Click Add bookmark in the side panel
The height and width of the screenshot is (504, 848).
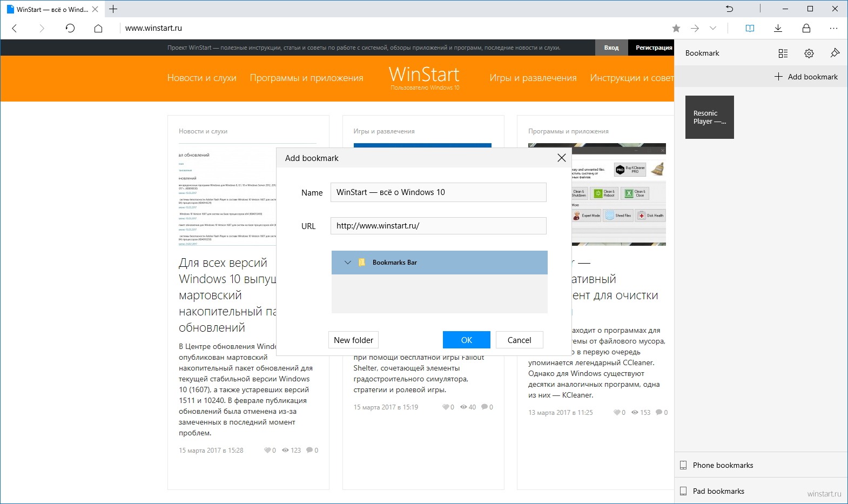[x=806, y=77]
